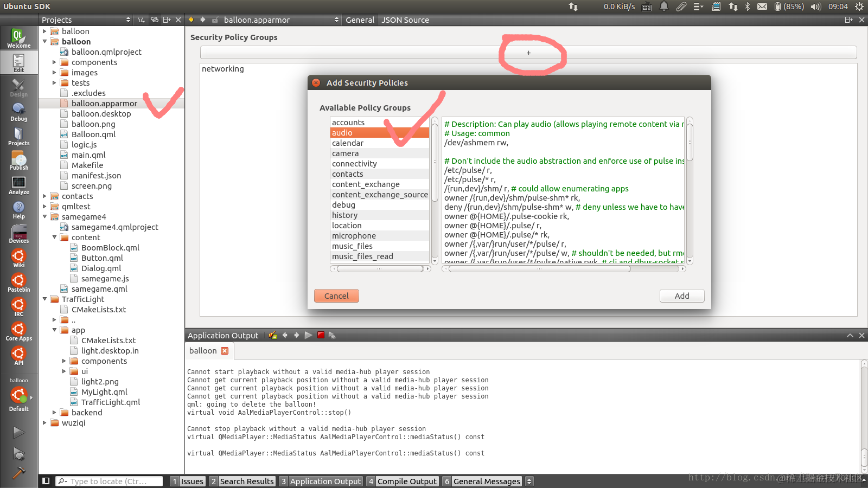This screenshot has width=868, height=488.
Task: Open the Help mode
Action: (x=19, y=209)
